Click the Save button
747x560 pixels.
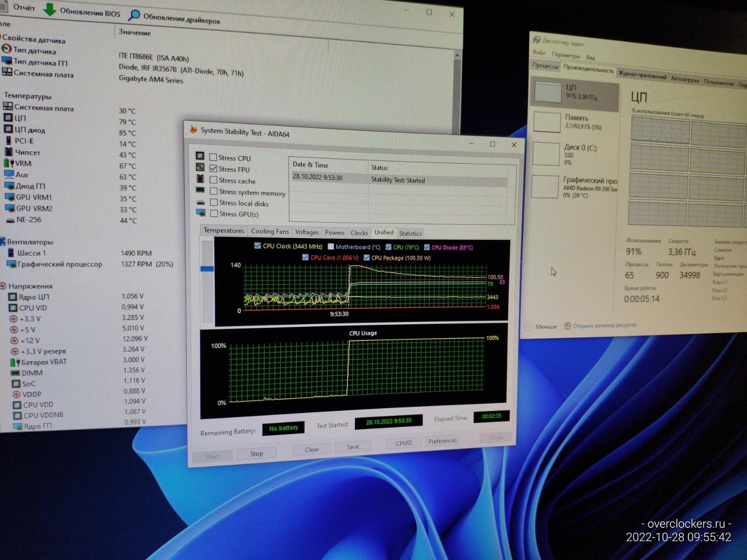353,447
